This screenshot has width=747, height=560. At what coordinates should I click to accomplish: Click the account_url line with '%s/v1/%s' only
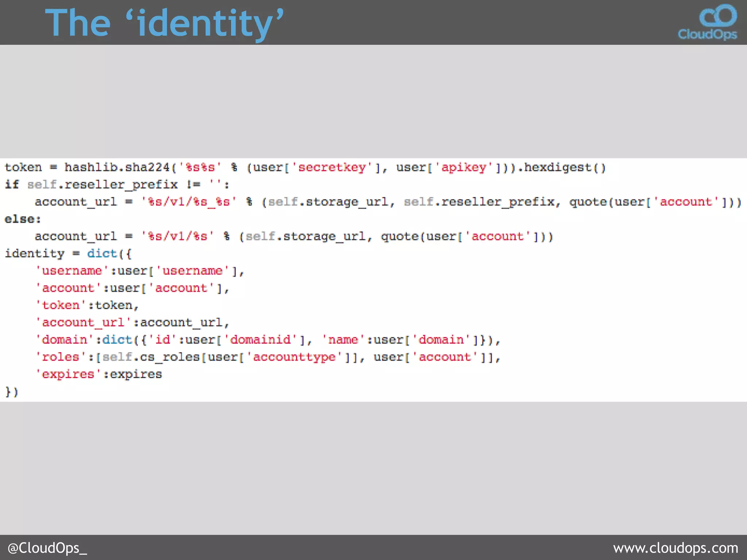tap(294, 236)
